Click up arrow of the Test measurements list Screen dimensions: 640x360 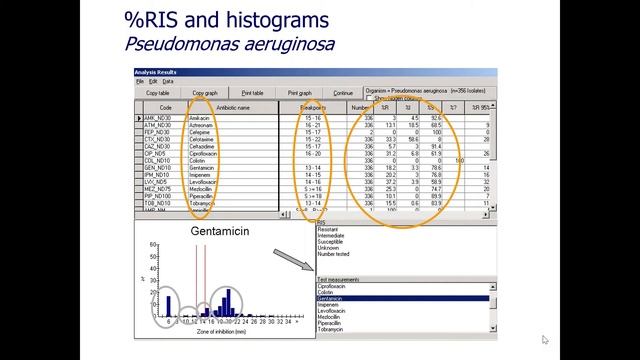[493, 287]
